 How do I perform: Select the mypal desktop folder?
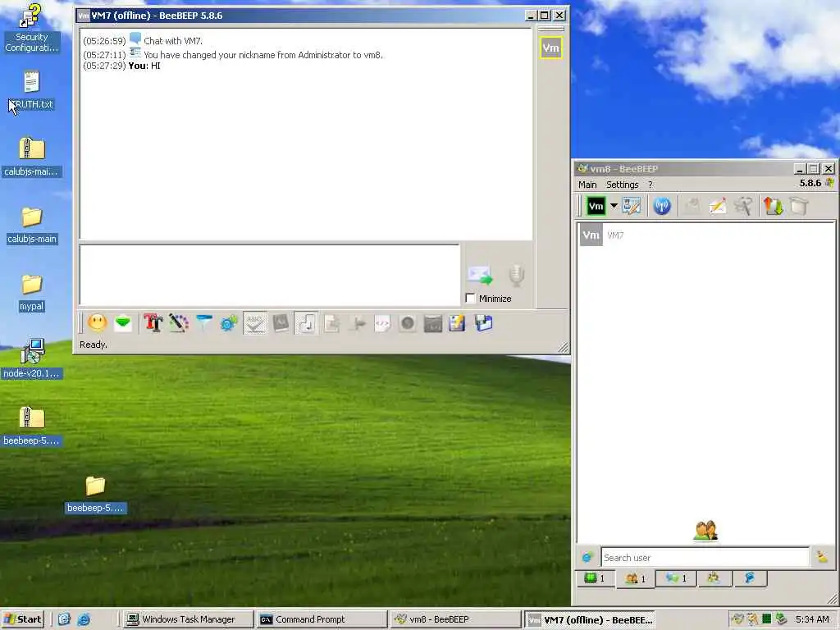pyautogui.click(x=32, y=293)
